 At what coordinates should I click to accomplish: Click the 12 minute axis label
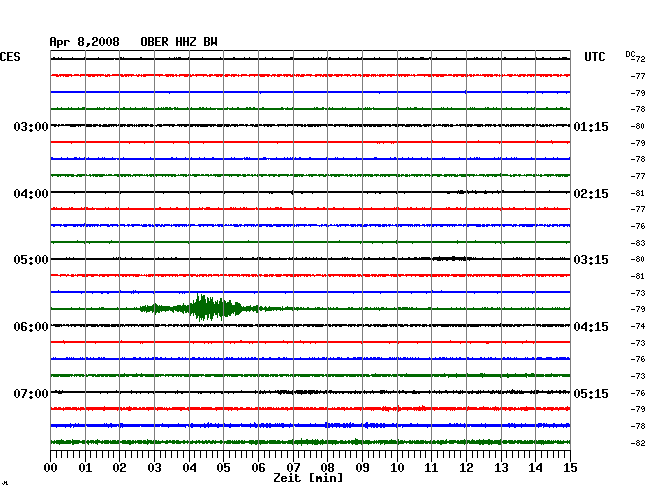[466, 468]
